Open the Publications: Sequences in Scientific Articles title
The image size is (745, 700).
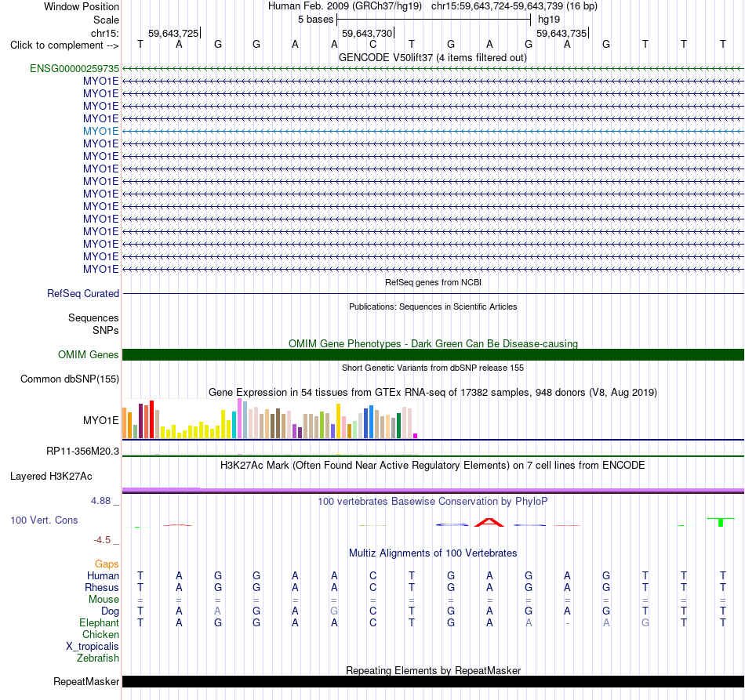tap(433, 306)
